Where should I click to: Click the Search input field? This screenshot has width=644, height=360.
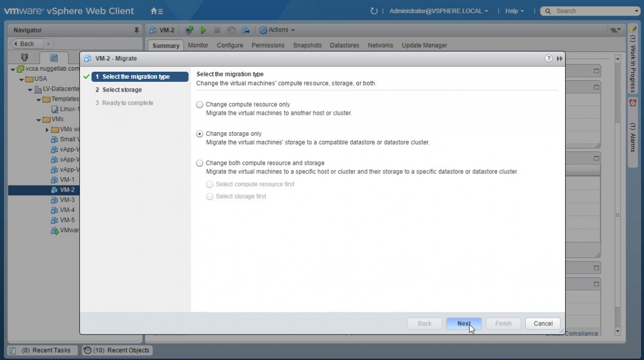(x=591, y=11)
